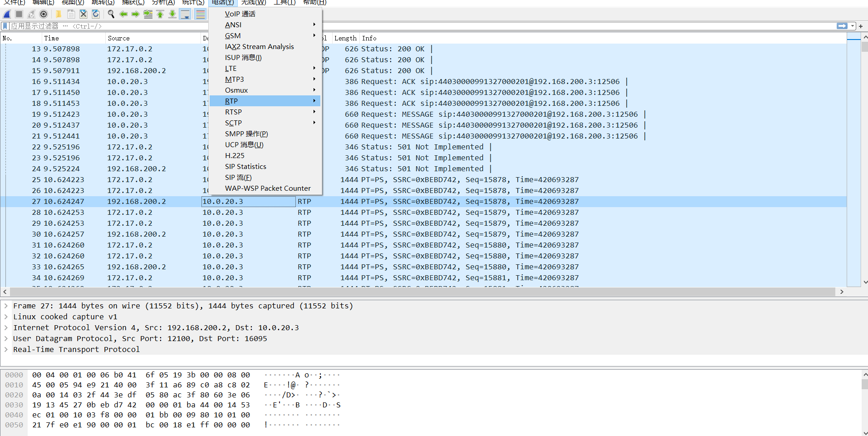Choose SMPP 操作 menu item

tap(265, 134)
